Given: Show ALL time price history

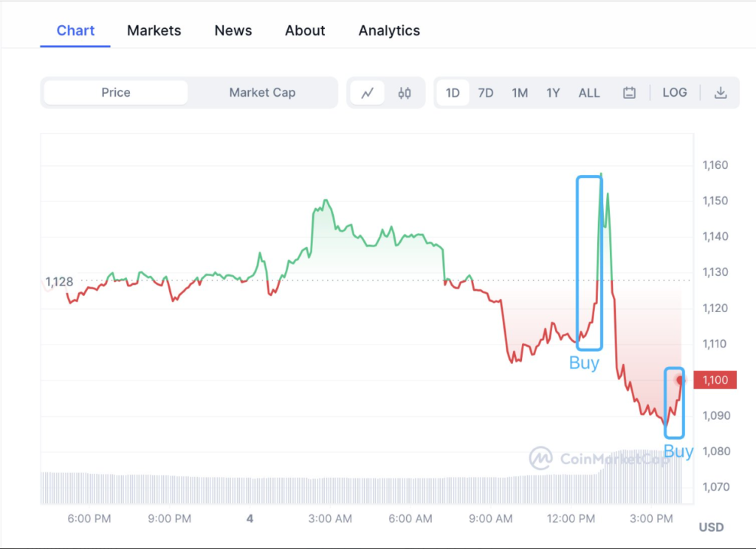Looking at the screenshot, I should [x=589, y=93].
